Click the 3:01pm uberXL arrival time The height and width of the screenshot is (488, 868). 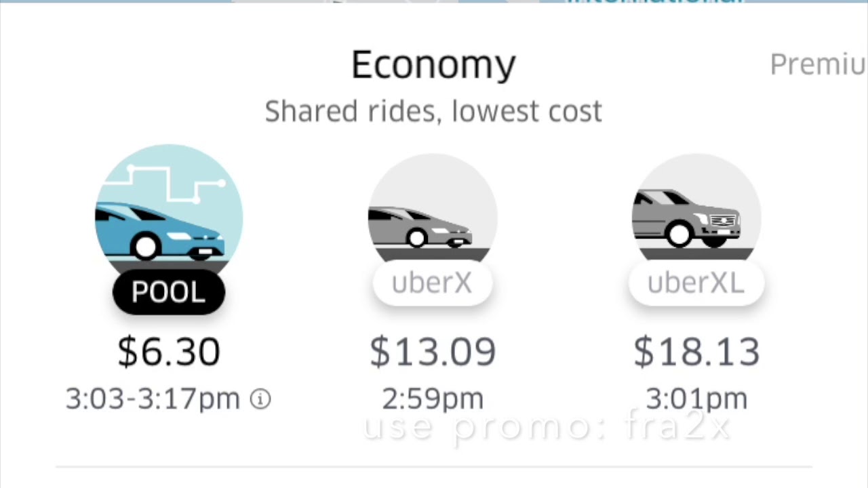click(x=696, y=399)
